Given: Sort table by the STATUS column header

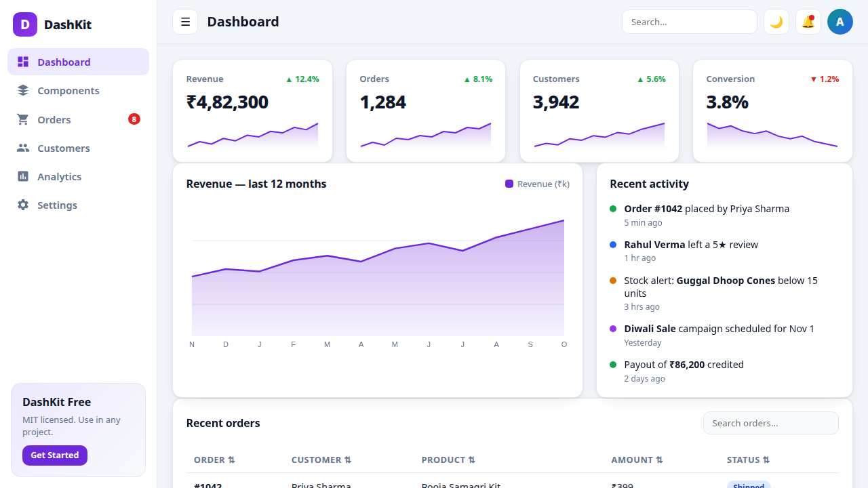Looking at the screenshot, I should pos(749,460).
